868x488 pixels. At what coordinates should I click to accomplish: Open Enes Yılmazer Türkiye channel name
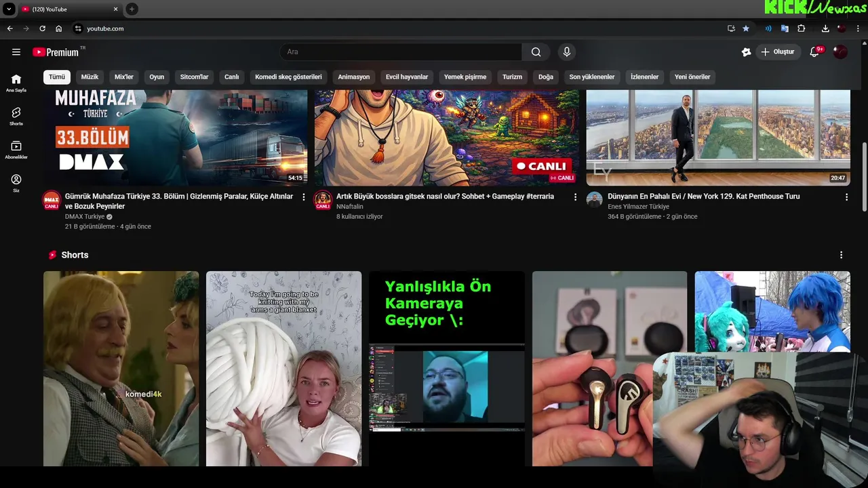coord(638,207)
